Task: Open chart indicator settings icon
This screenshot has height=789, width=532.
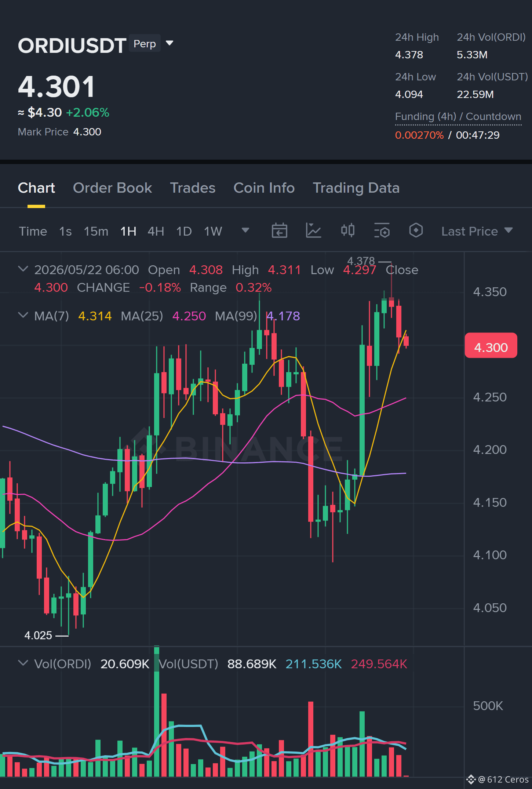Action: 382,231
